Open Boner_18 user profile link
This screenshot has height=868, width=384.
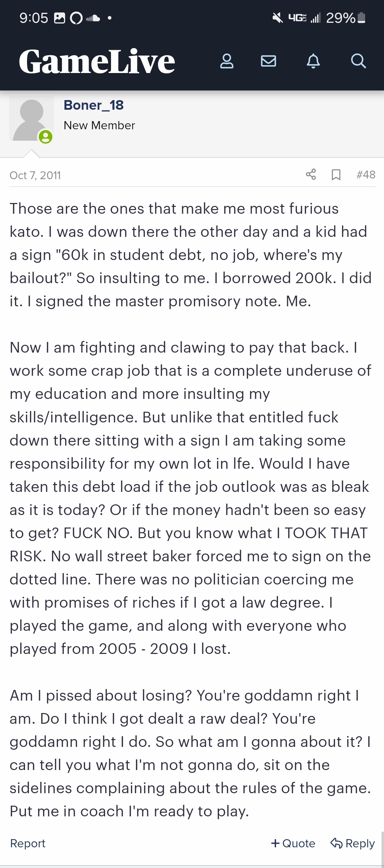(94, 105)
